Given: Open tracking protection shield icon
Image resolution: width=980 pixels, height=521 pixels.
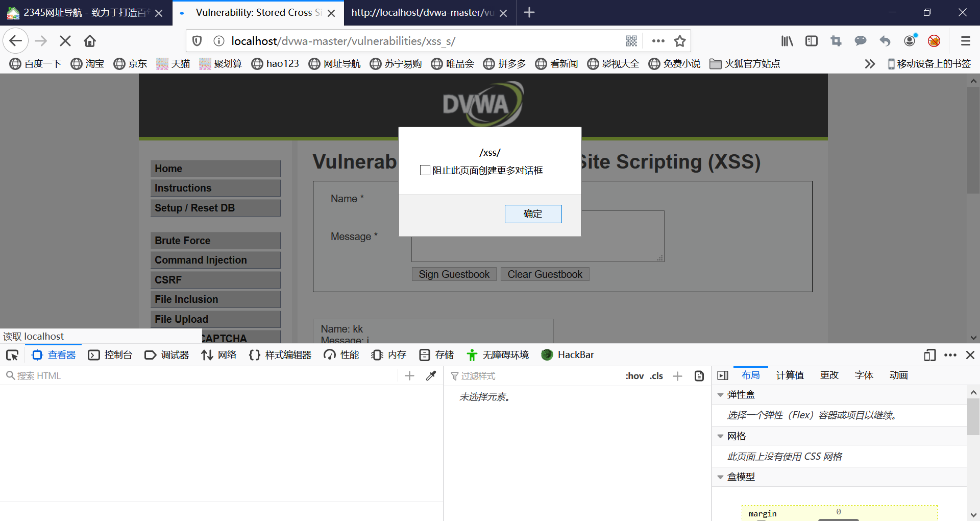Looking at the screenshot, I should coord(197,41).
